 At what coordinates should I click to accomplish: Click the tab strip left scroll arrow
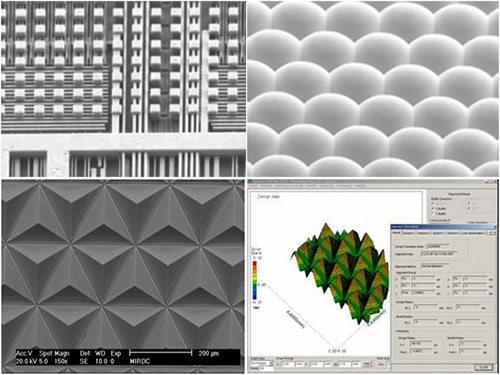[x=490, y=233]
